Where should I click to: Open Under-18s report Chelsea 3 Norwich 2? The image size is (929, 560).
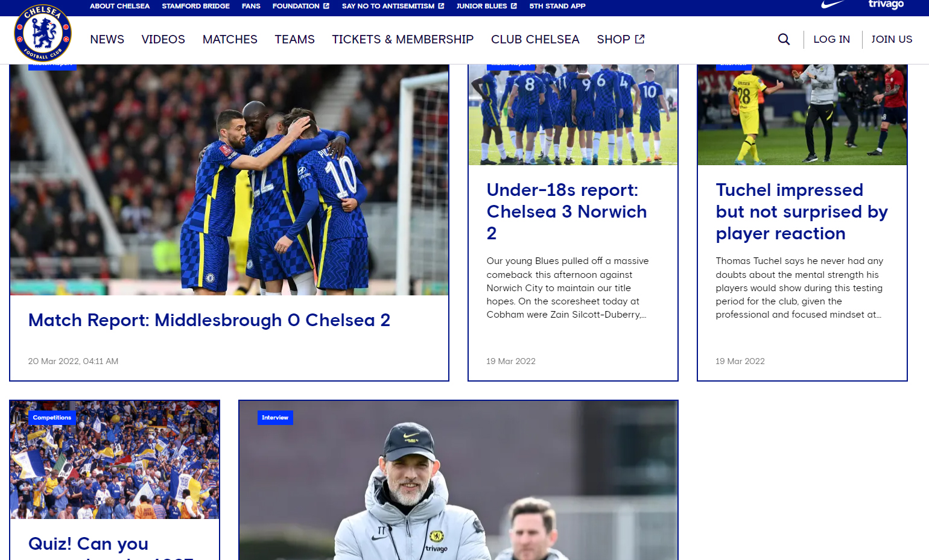567,212
